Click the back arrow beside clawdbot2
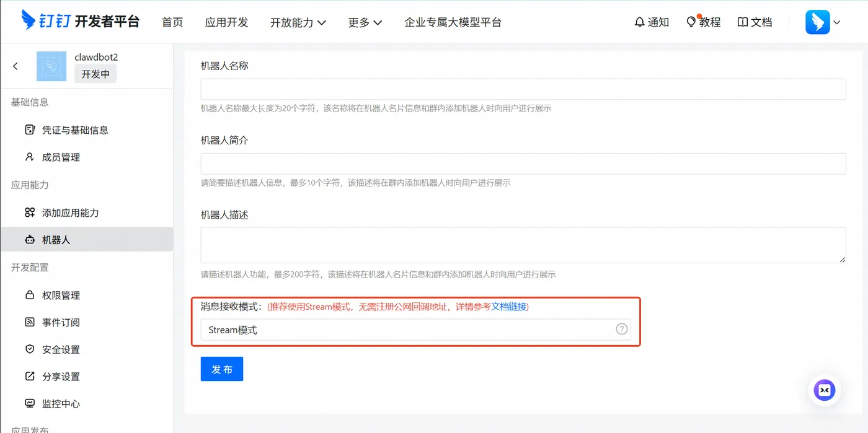 pos(15,66)
